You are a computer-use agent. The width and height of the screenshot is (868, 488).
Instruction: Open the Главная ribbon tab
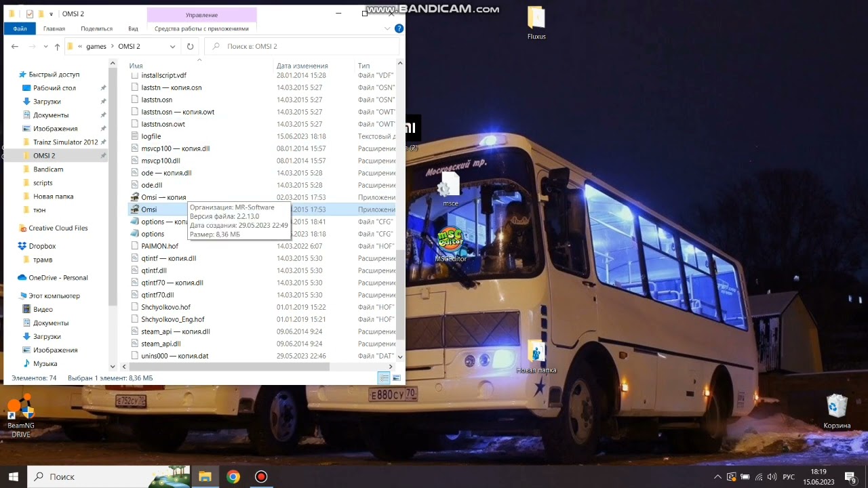[54, 28]
